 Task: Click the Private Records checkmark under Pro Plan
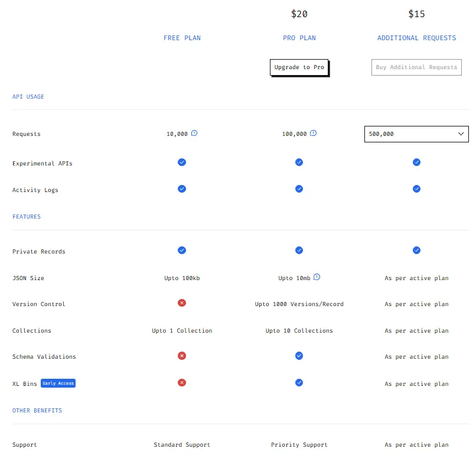pos(299,250)
